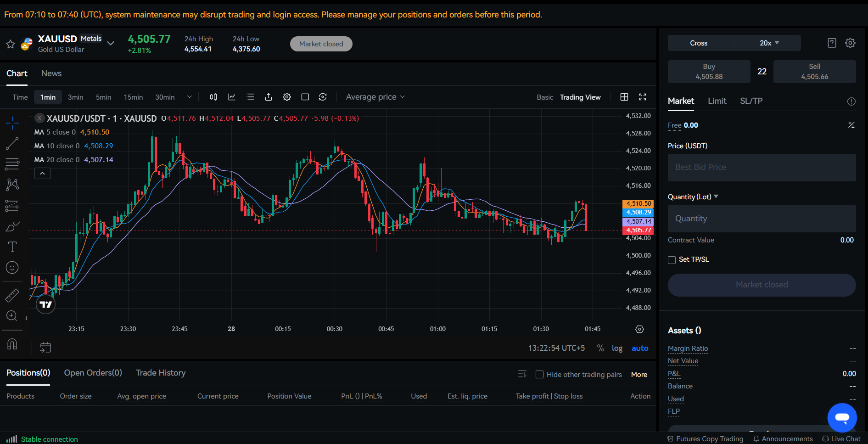868x444 pixels.
Task: Open trading panel settings gear
Action: [x=850, y=43]
